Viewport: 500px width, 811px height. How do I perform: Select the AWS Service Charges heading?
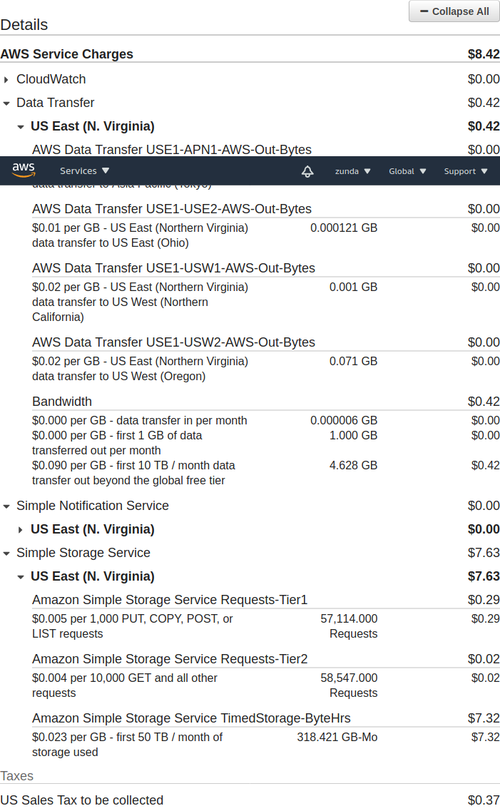click(x=67, y=54)
